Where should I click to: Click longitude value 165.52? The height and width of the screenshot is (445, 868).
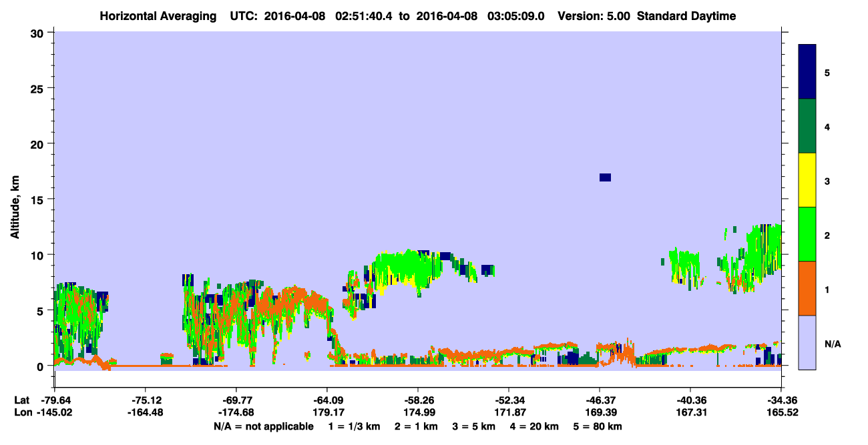pos(781,412)
